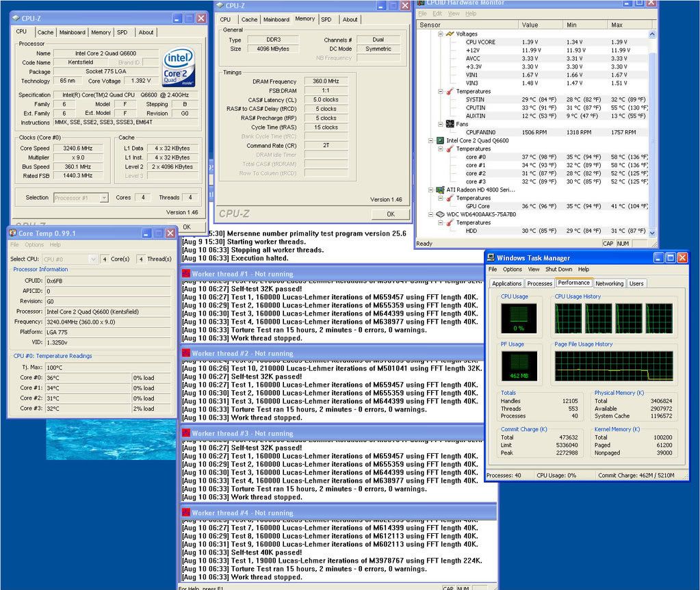
Task: Open the Selection Processor #1 dropdown in CPU-Z
Action: point(104,198)
